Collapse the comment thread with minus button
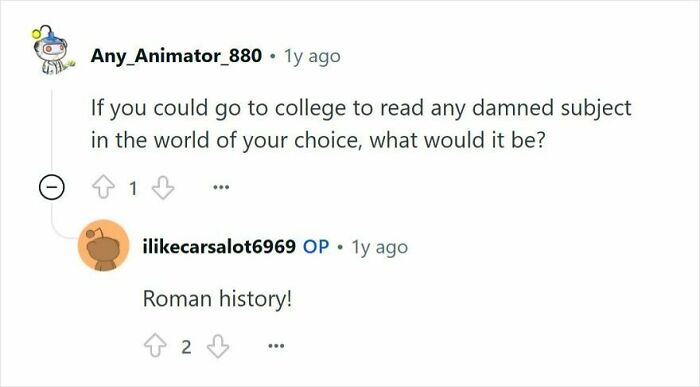Image resolution: width=700 pixels, height=387 pixels. click(51, 187)
